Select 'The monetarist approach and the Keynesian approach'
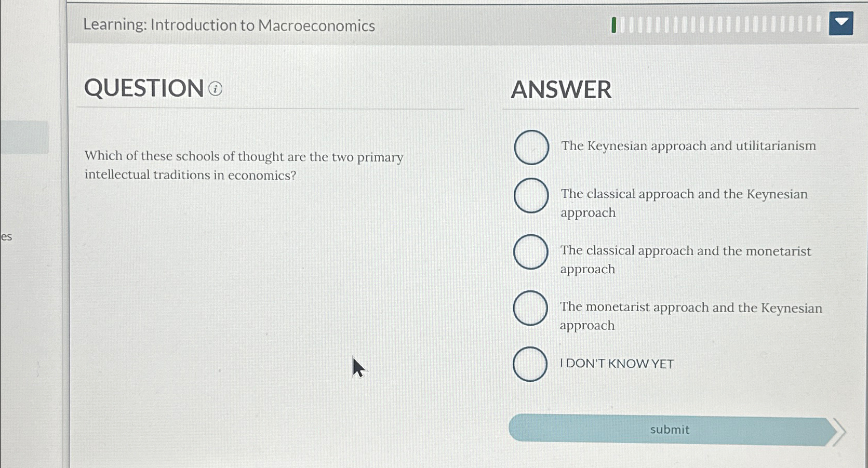 tap(530, 309)
